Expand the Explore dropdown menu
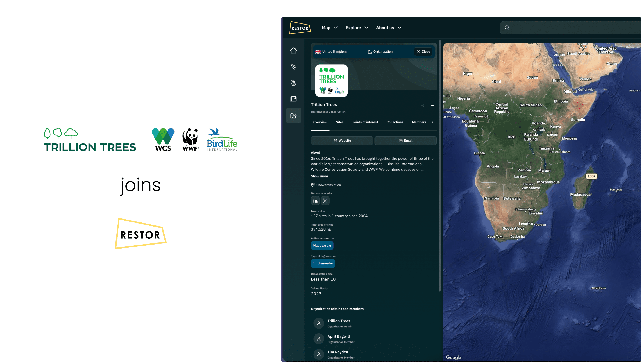Viewport: 644px width, 362px height. tap(357, 28)
